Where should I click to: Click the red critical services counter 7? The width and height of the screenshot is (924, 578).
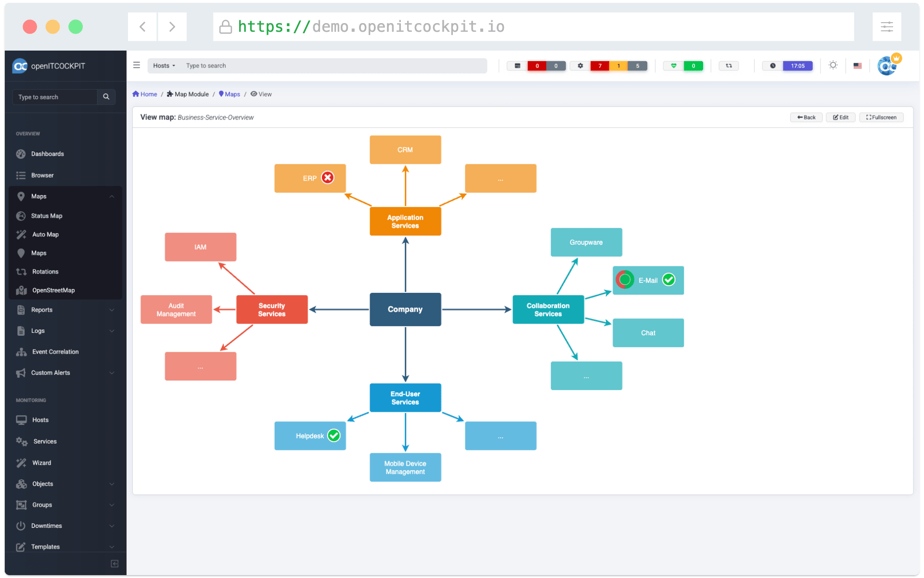point(600,66)
